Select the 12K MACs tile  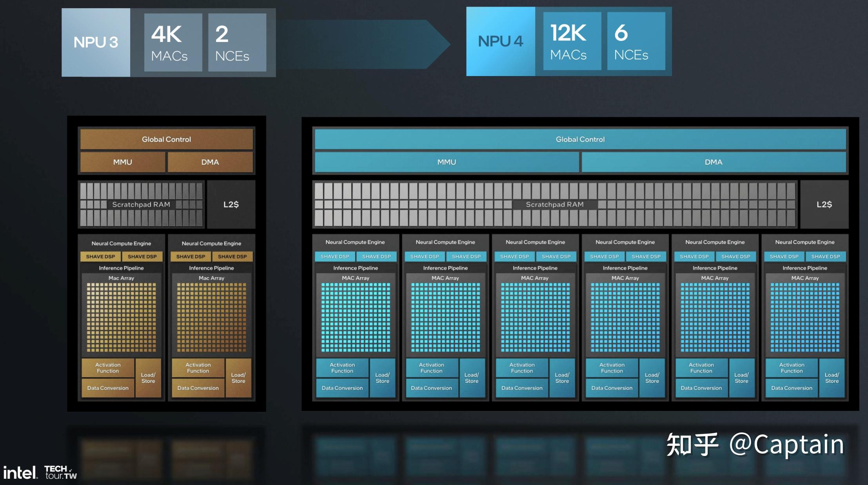[x=572, y=41]
